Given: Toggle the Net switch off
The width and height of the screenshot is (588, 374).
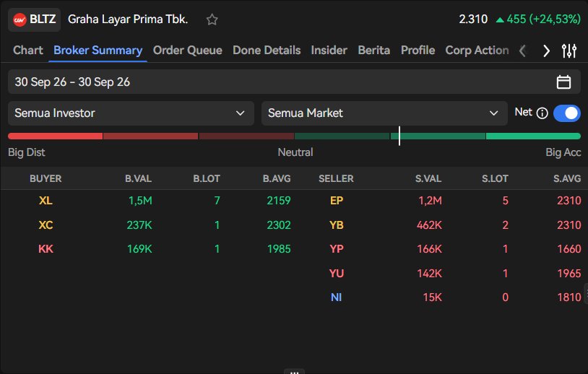Looking at the screenshot, I should 566,113.
